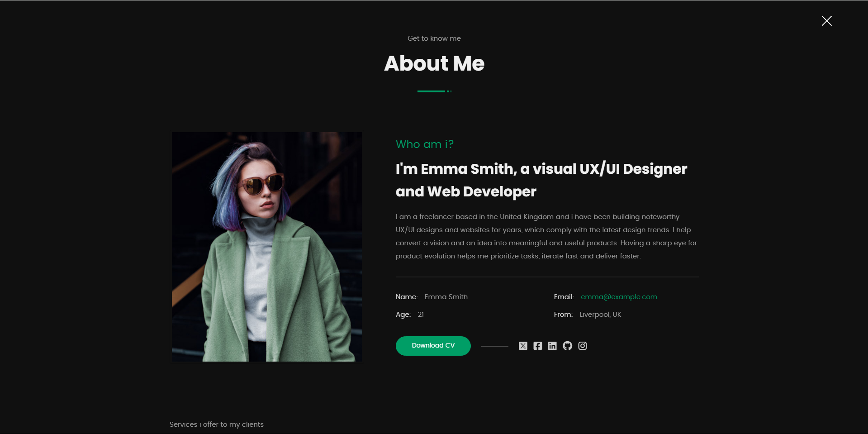Screen dimensions: 868x434
Task: Select the headline 'I'm Emma Smith, a visual UX/UI Designer'
Action: [x=541, y=169]
